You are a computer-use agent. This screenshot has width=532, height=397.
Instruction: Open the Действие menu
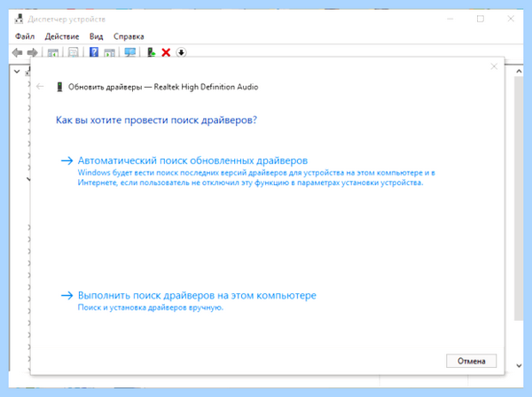click(x=62, y=36)
